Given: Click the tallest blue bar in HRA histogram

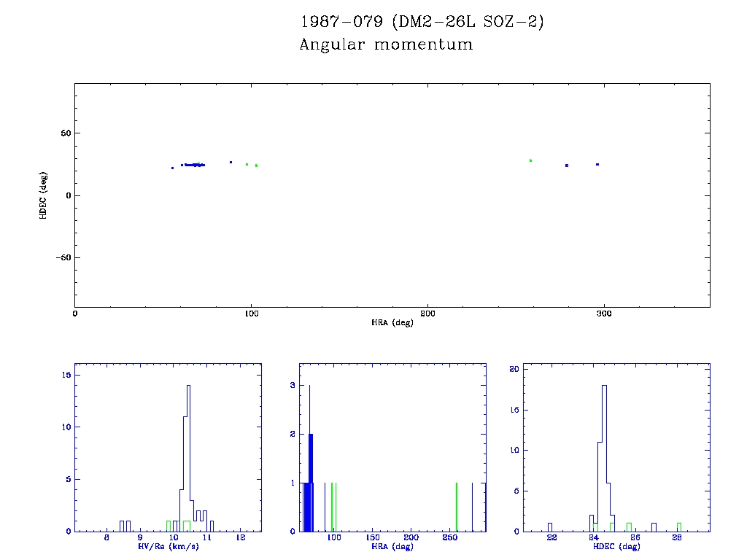Looking at the screenshot, I should (x=309, y=459).
